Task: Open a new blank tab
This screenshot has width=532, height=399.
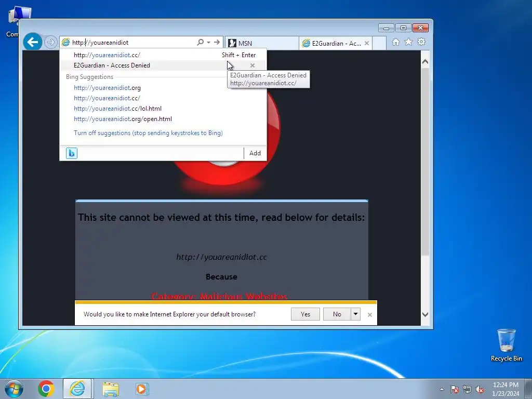Action: (379, 44)
